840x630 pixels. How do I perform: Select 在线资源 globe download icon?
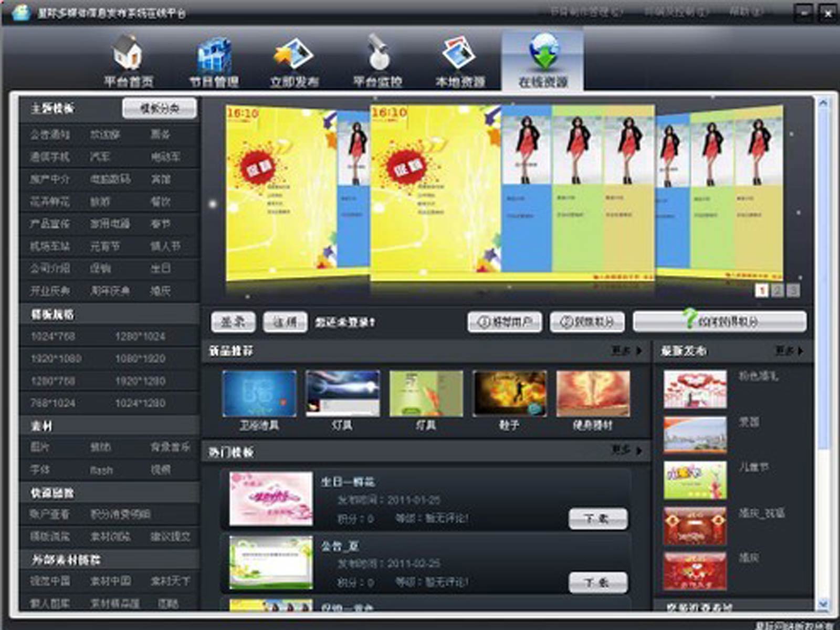coord(543,52)
